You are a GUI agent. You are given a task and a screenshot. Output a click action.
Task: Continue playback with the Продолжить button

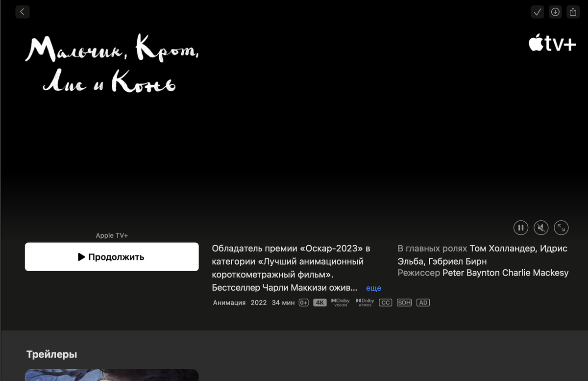[x=112, y=257]
